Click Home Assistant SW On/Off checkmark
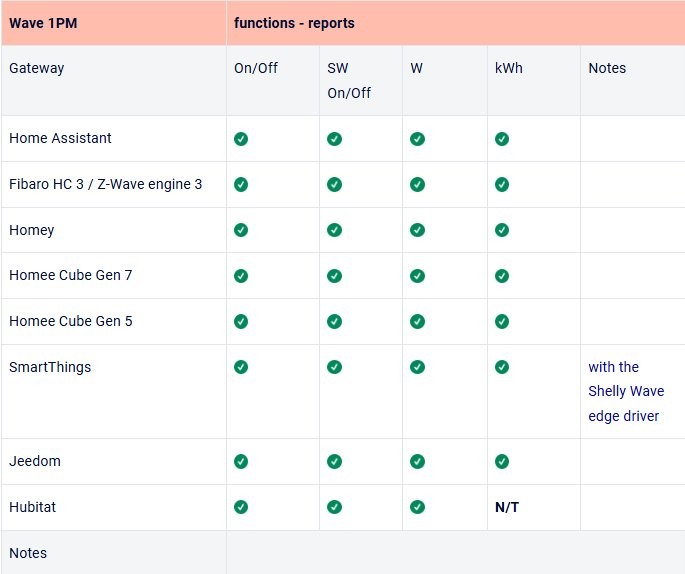Screen dimensions: 685x574 coord(334,139)
